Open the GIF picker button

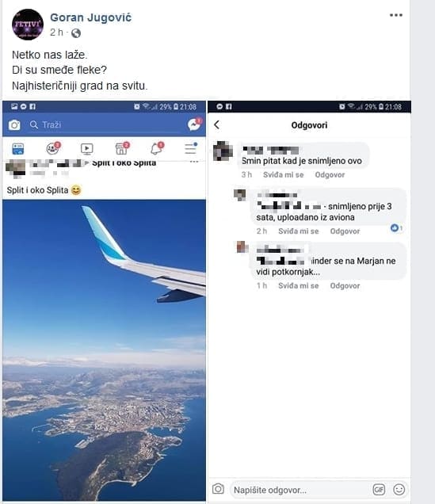[x=379, y=490]
